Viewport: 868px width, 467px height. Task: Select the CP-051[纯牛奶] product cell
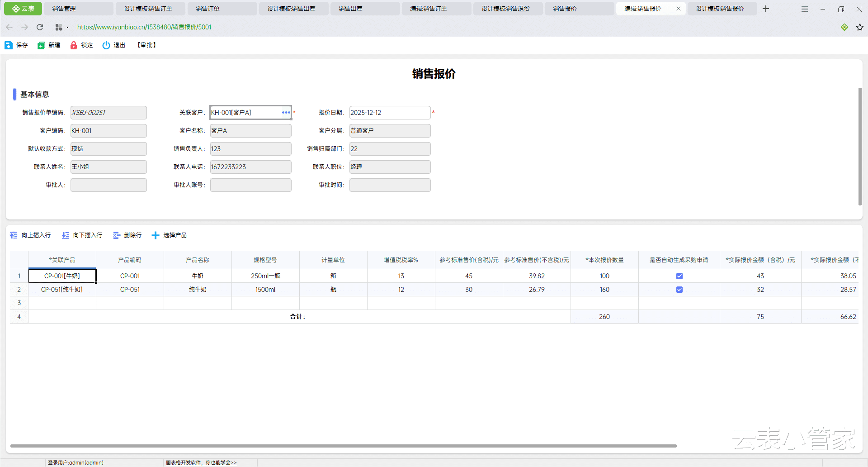click(x=62, y=290)
